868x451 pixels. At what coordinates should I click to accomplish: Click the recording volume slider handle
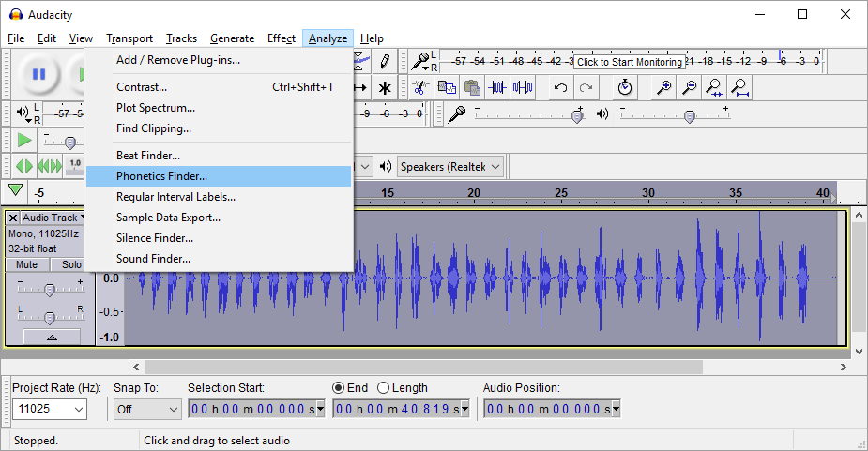[577, 116]
